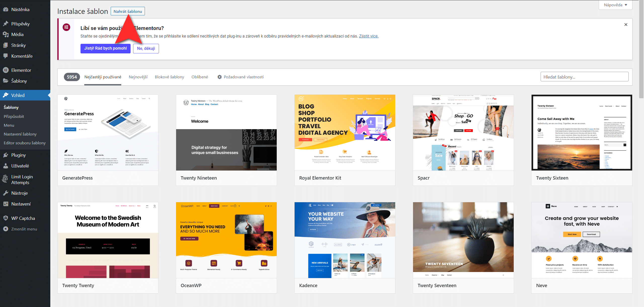
Task: Open the Uživatelé menu item
Action: click(x=20, y=166)
